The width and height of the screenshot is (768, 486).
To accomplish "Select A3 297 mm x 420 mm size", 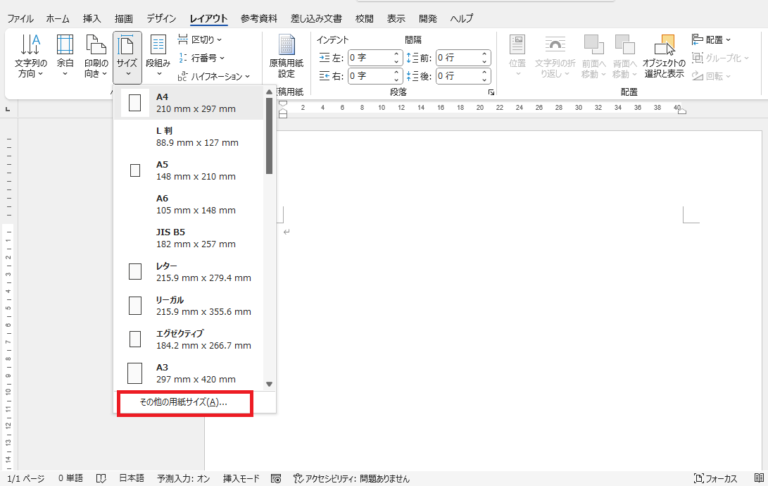I will [189, 373].
